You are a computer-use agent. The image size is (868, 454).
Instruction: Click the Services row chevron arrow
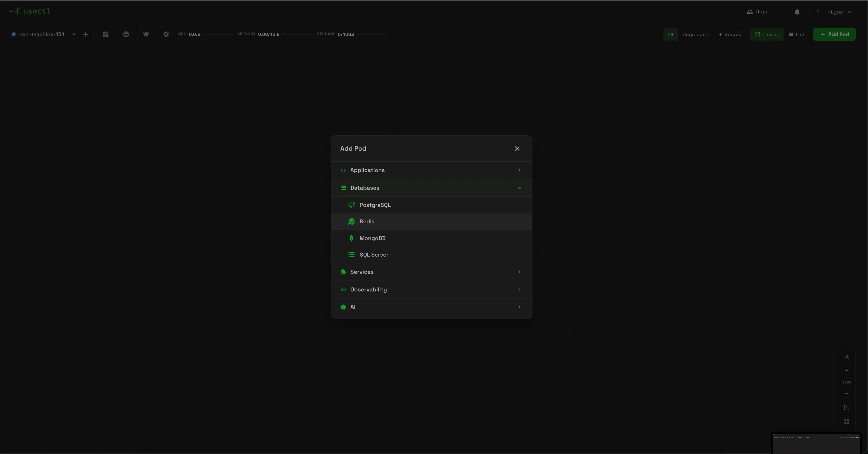[519, 272]
